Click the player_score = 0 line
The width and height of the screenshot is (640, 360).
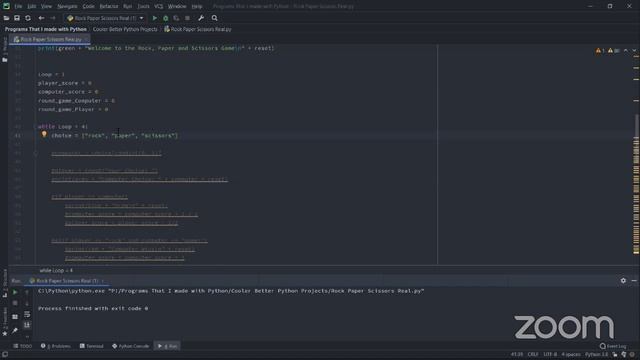pyautogui.click(x=64, y=83)
